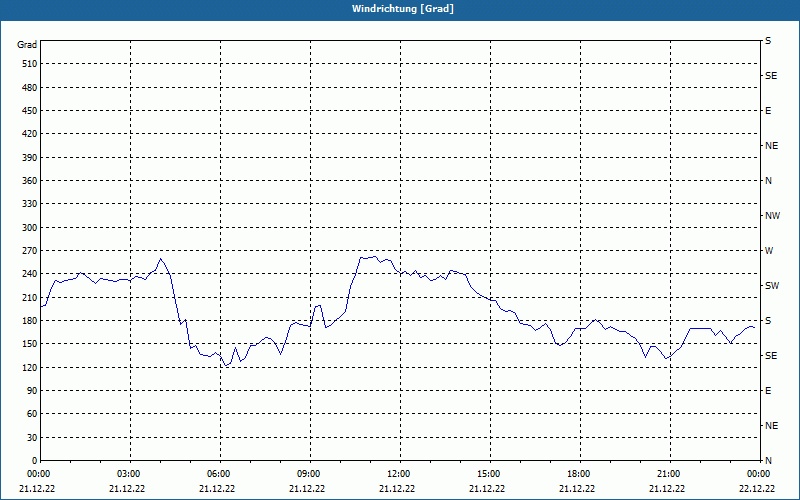The height and width of the screenshot is (500, 800).
Task: Click the 450 y-axis value
Action: (30, 111)
